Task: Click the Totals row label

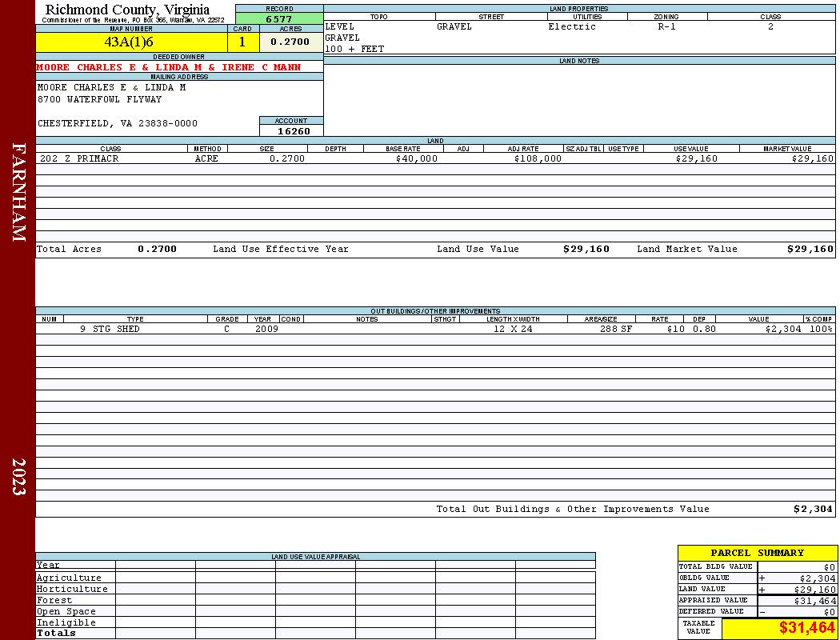Action: point(56,633)
